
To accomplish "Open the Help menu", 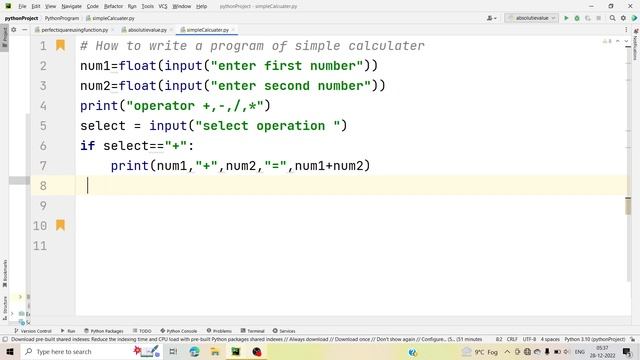I will pyautogui.click(x=201, y=6).
